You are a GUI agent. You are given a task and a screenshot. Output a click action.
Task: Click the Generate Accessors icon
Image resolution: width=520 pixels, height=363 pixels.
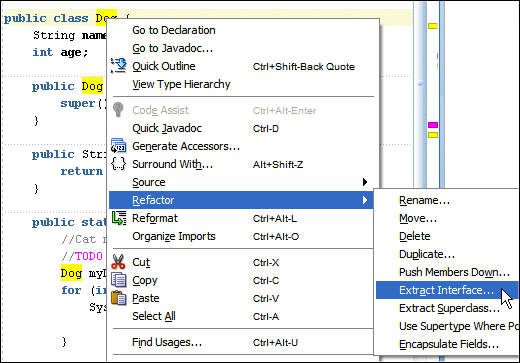pyautogui.click(x=118, y=146)
